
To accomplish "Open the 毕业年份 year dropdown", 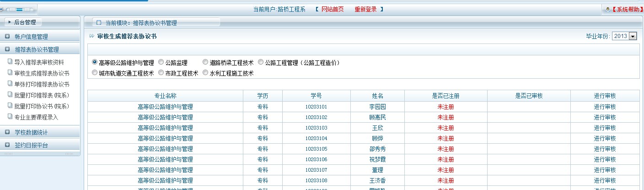I will coord(633,36).
